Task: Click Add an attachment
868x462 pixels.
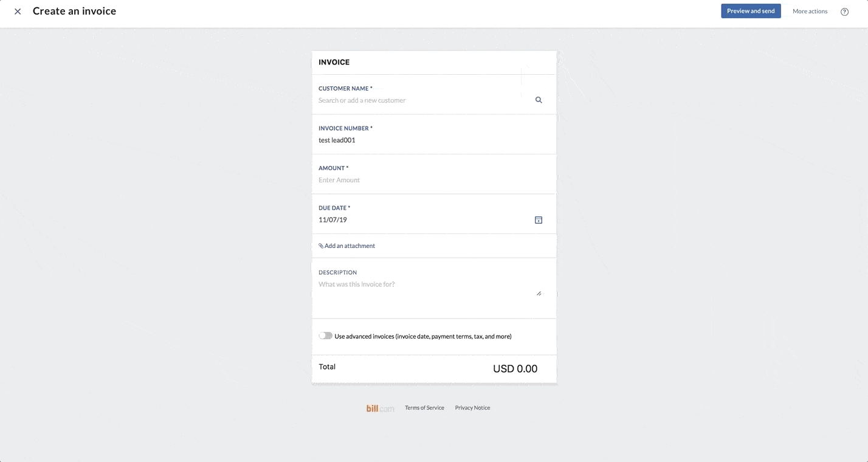Action: point(350,246)
